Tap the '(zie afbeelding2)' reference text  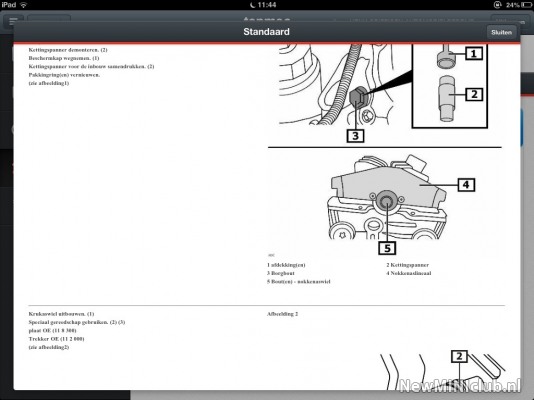coord(49,347)
